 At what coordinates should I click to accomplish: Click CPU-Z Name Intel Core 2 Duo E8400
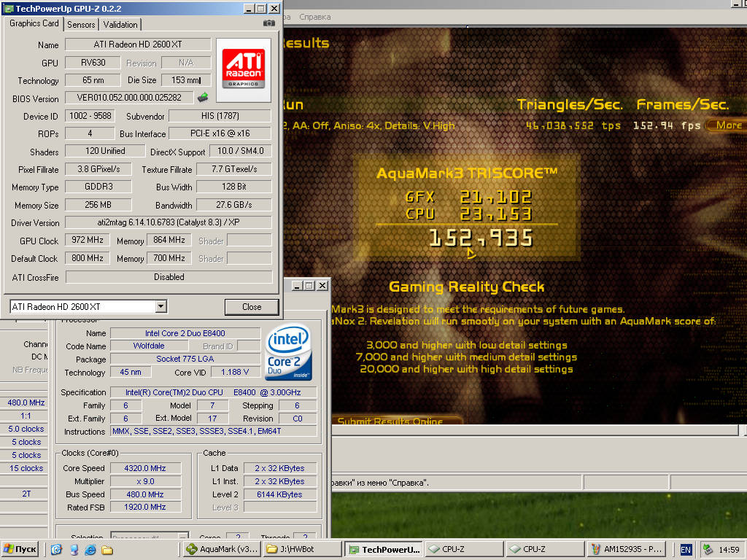(x=185, y=332)
